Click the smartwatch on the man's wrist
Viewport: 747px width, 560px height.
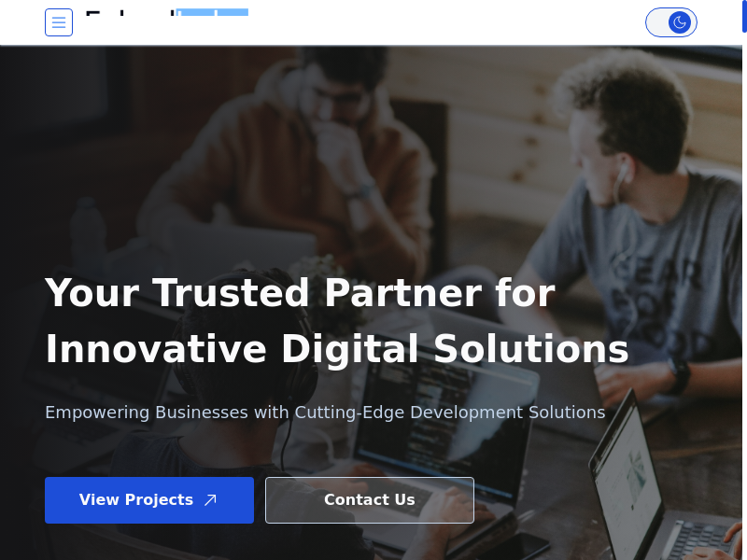click(680, 375)
